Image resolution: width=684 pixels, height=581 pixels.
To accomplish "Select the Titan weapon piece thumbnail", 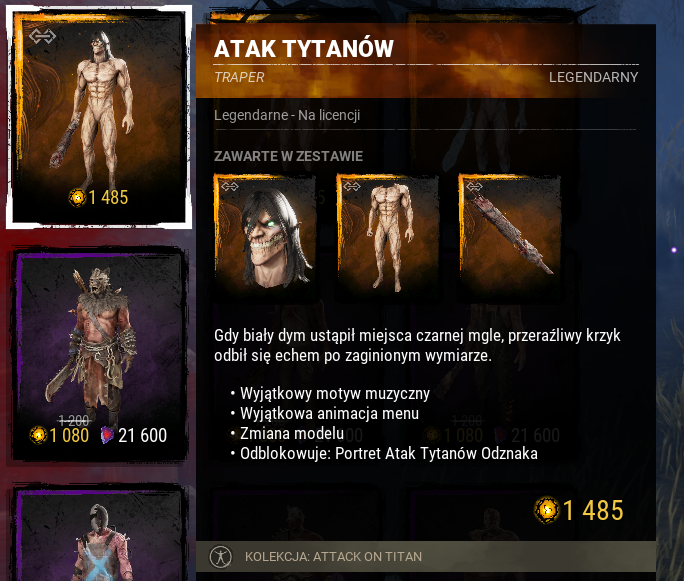I will pyautogui.click(x=510, y=236).
